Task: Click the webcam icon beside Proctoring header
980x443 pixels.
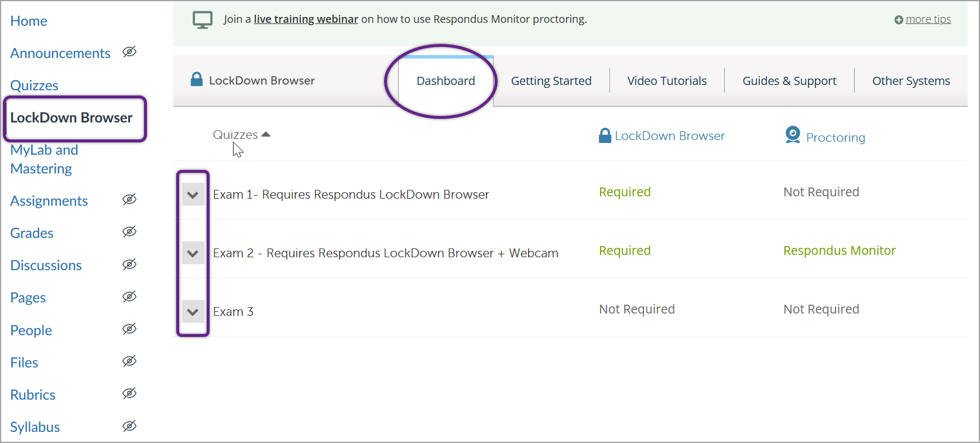Action: pyautogui.click(x=793, y=135)
